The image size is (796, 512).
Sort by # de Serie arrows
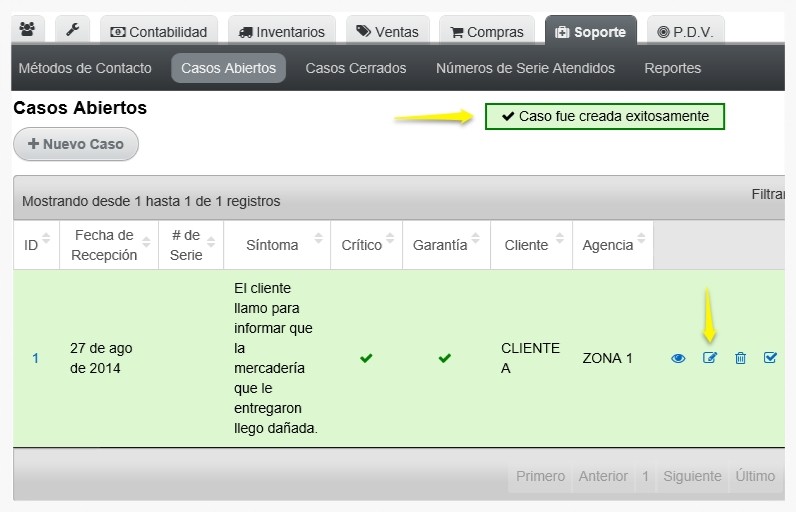click(x=211, y=242)
